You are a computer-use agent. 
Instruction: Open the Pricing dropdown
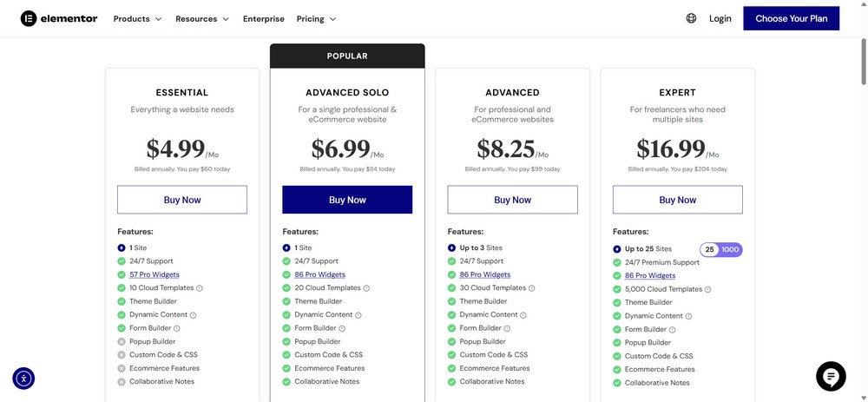pos(316,19)
